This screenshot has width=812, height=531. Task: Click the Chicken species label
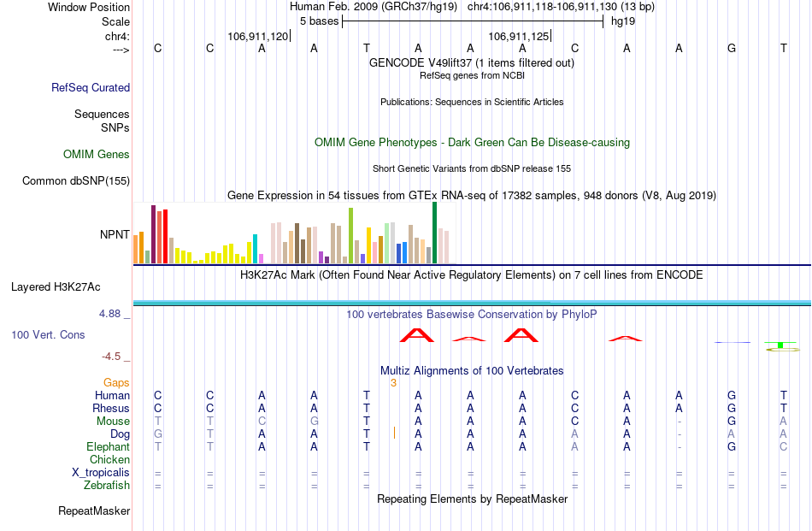click(x=109, y=459)
